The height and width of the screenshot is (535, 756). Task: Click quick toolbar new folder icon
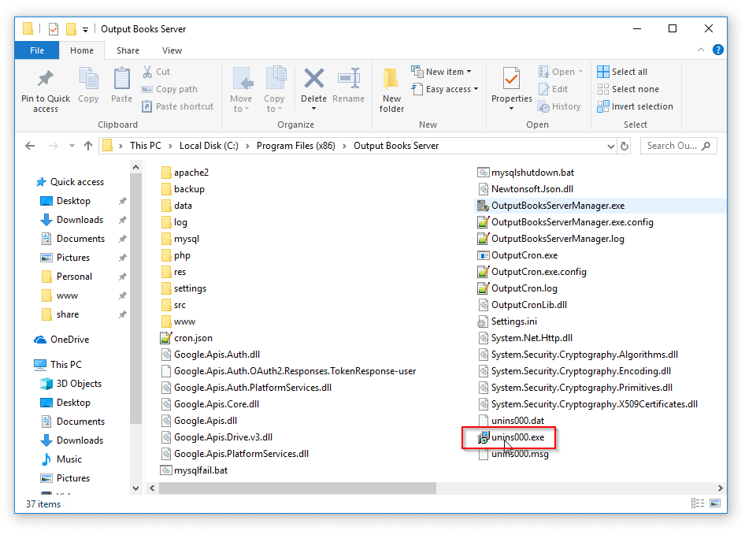click(71, 29)
